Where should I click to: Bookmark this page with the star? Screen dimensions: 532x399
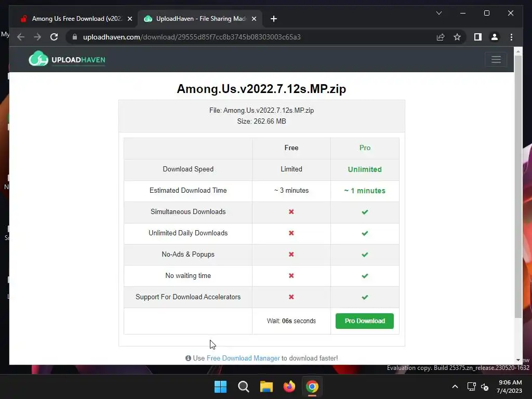point(457,37)
